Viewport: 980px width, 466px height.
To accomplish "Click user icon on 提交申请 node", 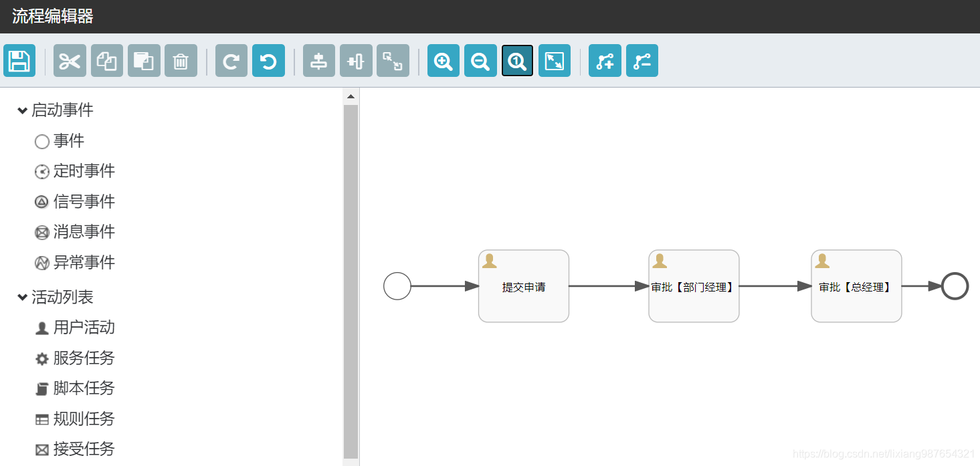I will coord(490,261).
